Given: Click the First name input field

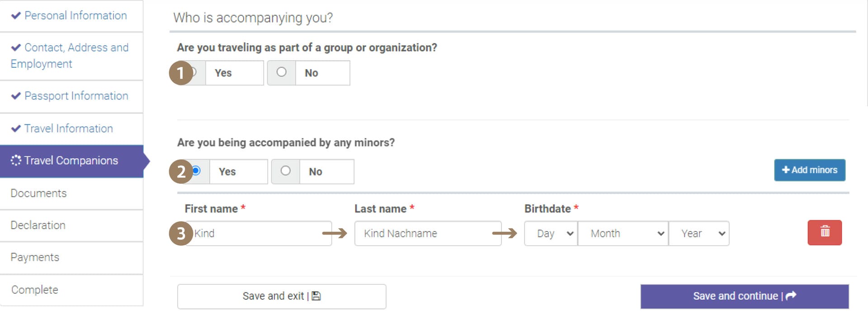Looking at the screenshot, I should (x=259, y=233).
